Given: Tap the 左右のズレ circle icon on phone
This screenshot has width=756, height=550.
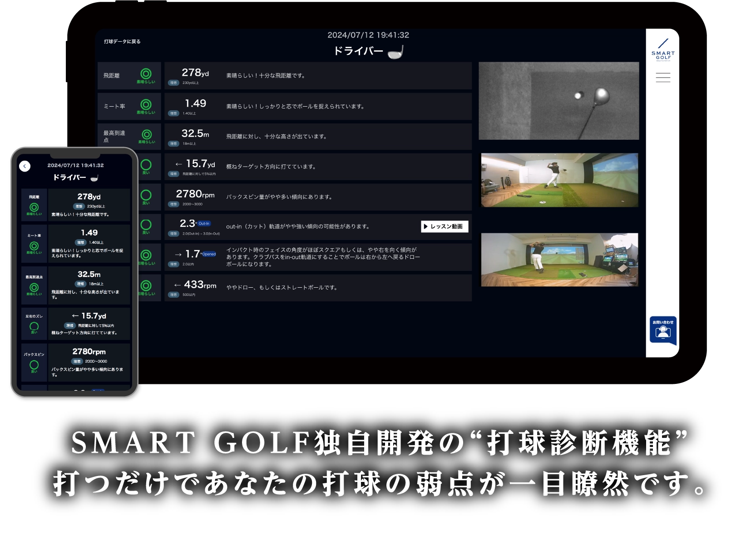Looking at the screenshot, I should coord(34,326).
